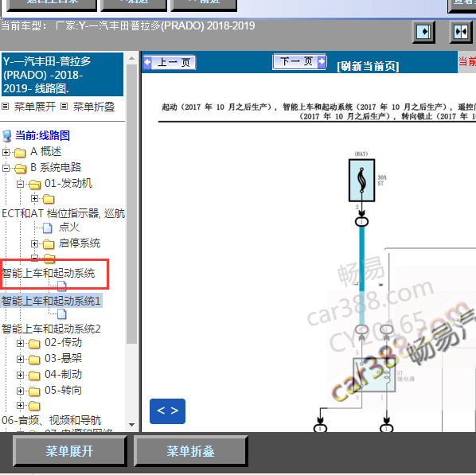This screenshot has width=476, height=475.
Task: Expand the A 概述 folder
Action: 6,152
